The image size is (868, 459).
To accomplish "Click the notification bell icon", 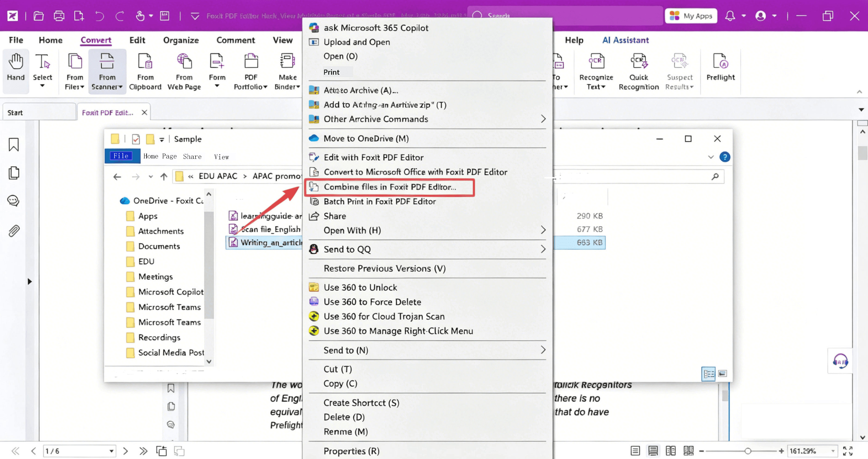I will (730, 16).
